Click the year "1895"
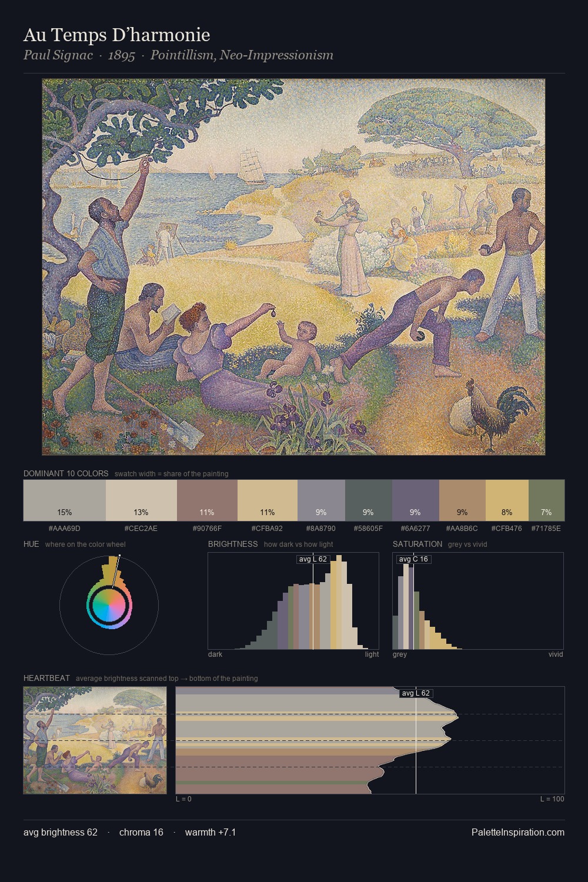 click(122, 55)
